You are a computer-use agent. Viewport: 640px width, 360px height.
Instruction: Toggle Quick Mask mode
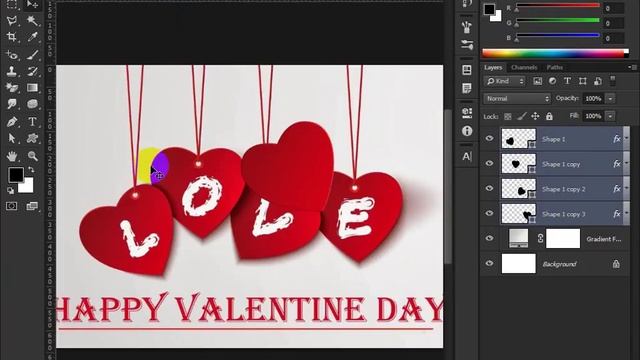11,206
